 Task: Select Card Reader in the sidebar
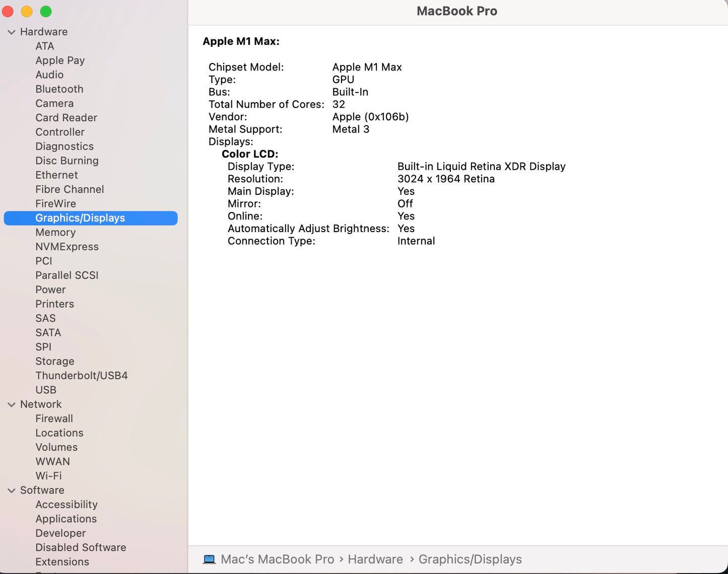[x=67, y=118]
